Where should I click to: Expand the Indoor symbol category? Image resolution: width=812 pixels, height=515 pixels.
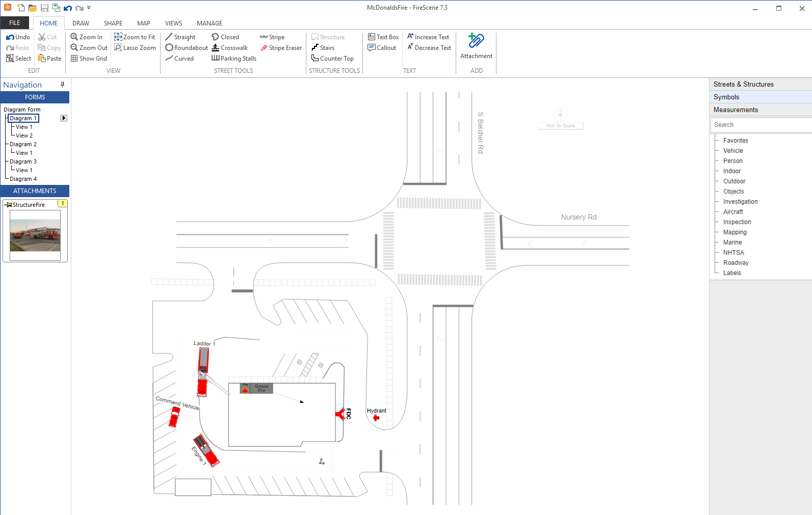tap(731, 171)
